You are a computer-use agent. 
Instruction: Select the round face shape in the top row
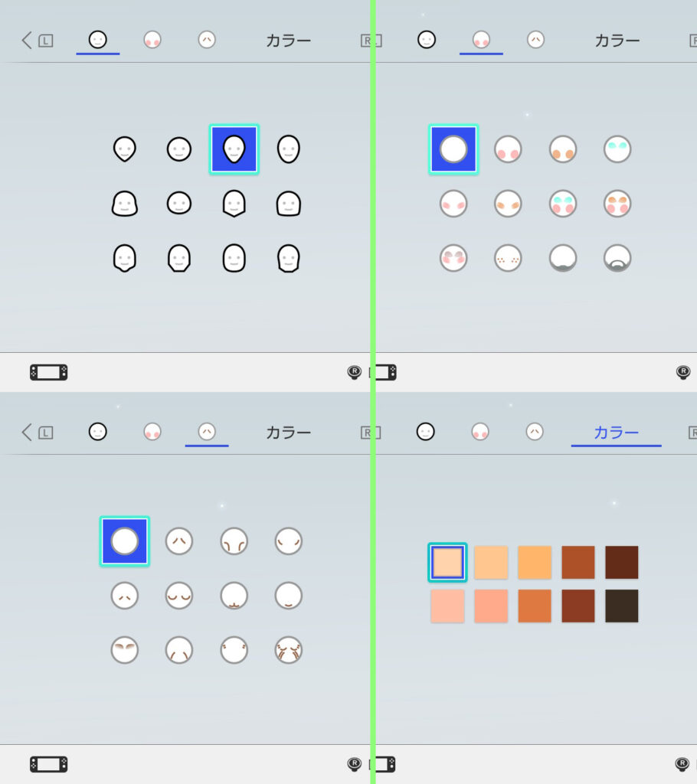(178, 149)
